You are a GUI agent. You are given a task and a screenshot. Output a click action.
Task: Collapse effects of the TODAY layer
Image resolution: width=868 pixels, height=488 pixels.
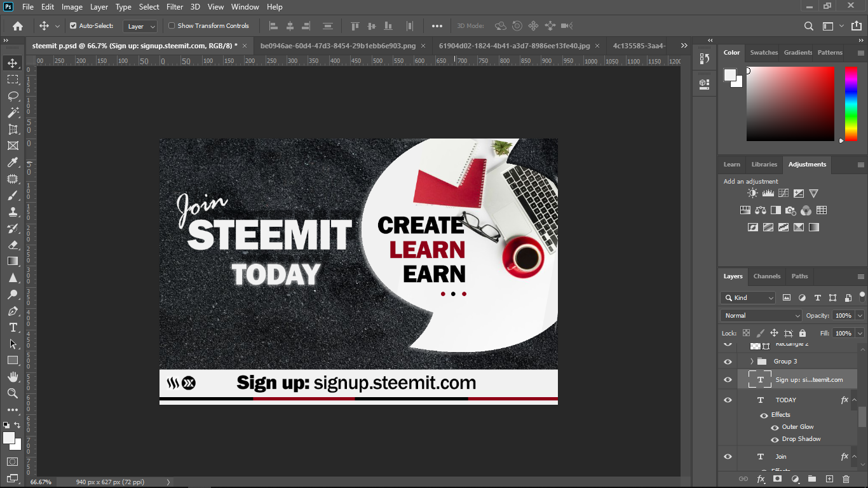point(855,400)
